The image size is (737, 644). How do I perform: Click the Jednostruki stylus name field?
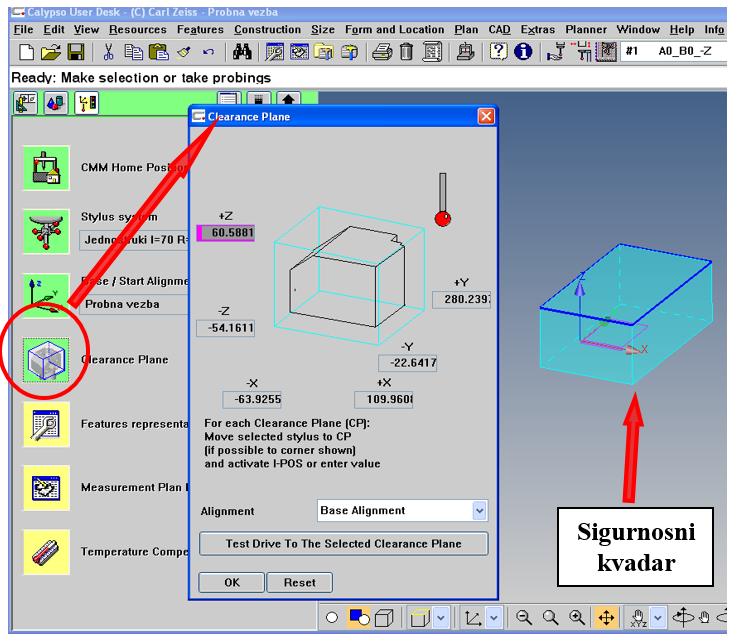[x=134, y=240]
